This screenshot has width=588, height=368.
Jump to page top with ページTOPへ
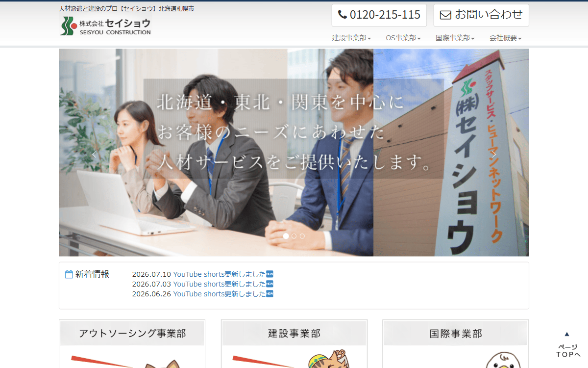click(567, 344)
